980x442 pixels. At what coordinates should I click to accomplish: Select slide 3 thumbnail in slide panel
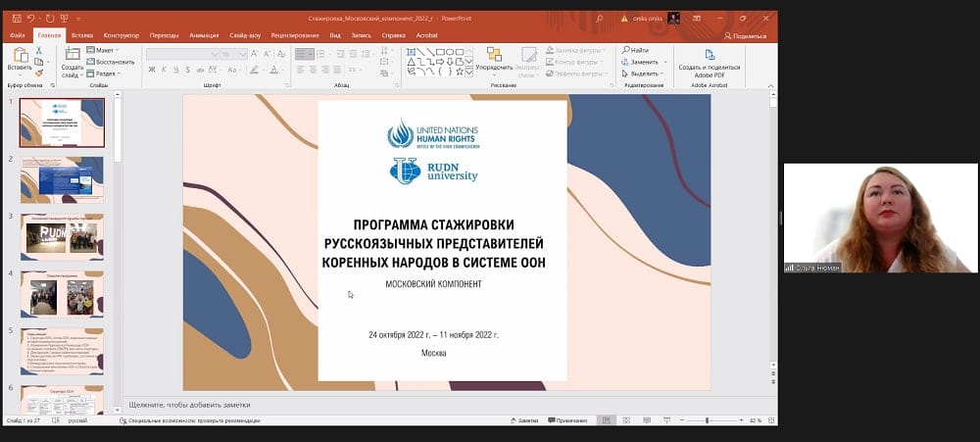click(x=62, y=236)
